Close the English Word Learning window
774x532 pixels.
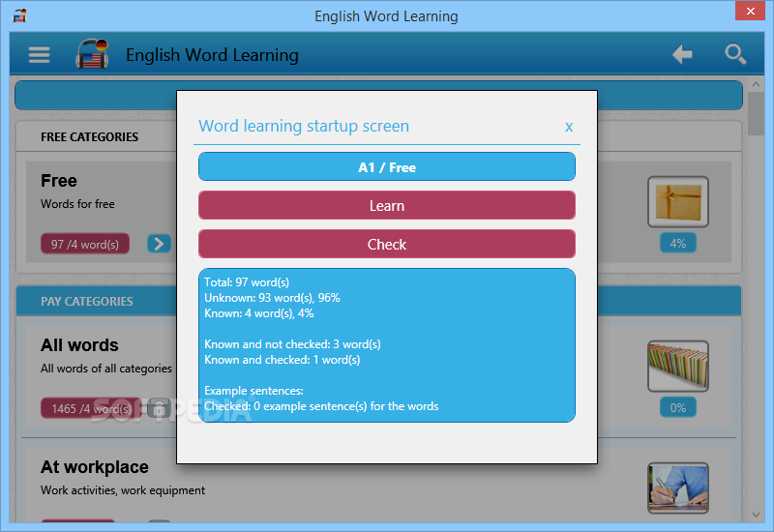(751, 11)
